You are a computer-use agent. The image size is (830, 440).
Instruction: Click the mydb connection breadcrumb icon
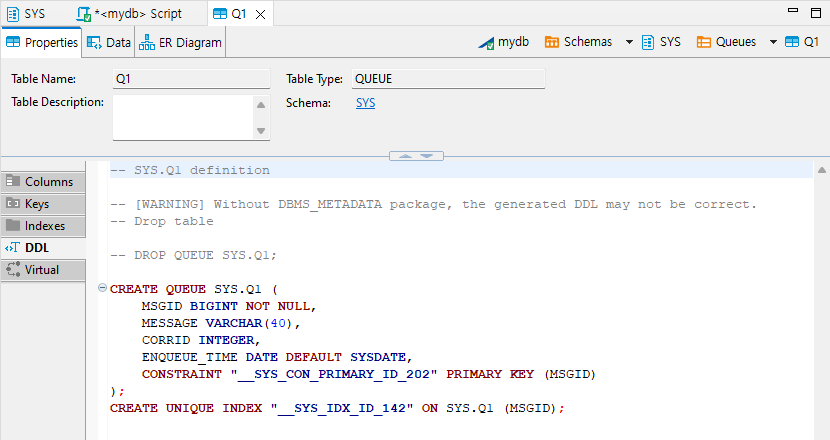point(485,42)
